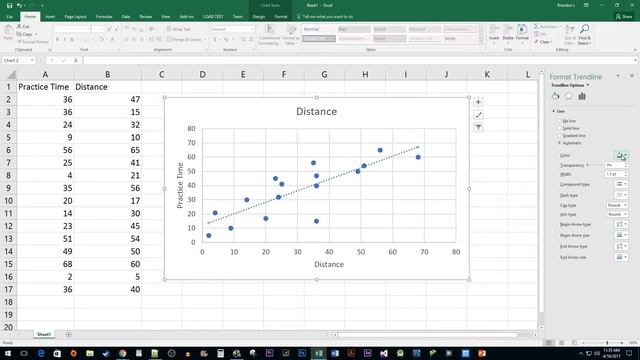
Task: Click Insert Function fx icon
Action: click(x=76, y=60)
